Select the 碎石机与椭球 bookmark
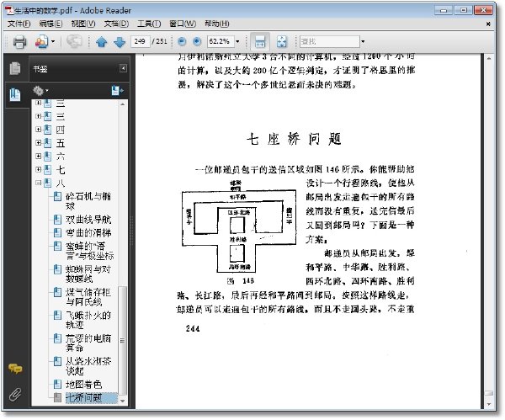The width and height of the screenshot is (505, 420). click(x=88, y=201)
